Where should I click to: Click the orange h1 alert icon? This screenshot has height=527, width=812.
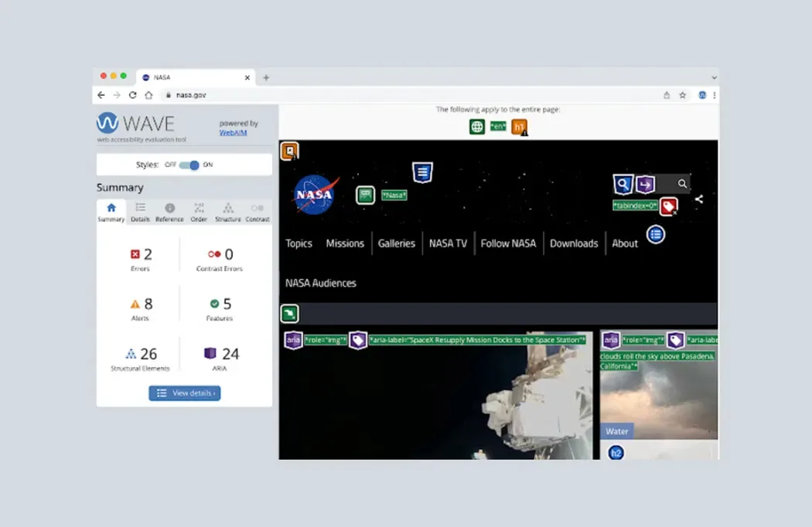point(520,127)
